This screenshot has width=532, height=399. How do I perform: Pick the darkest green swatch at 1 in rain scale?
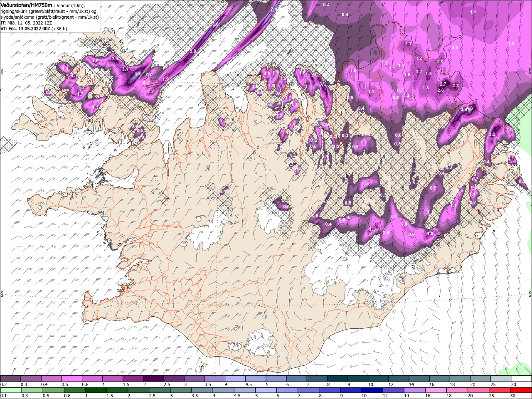[96, 390]
